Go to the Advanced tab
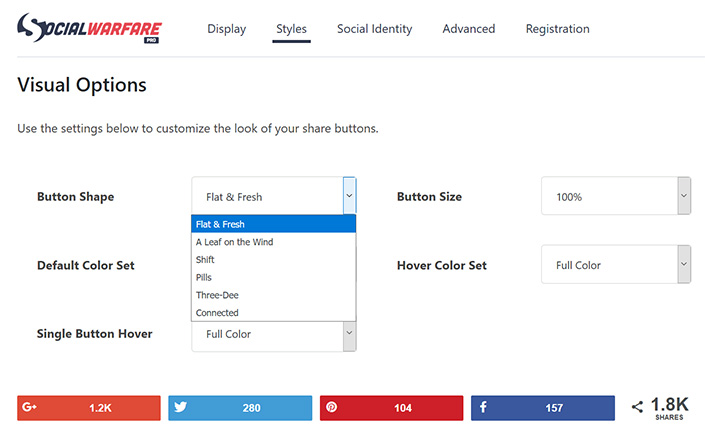The width and height of the screenshot is (705, 443). tap(469, 29)
